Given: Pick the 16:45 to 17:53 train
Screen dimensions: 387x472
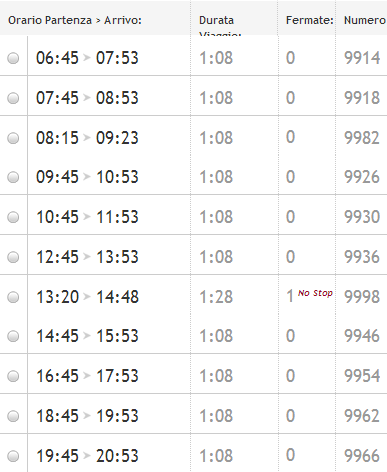Looking at the screenshot, I should point(13,376).
